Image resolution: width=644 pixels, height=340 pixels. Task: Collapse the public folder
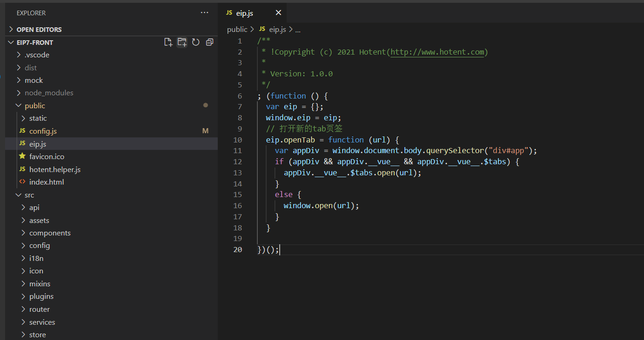tap(35, 105)
